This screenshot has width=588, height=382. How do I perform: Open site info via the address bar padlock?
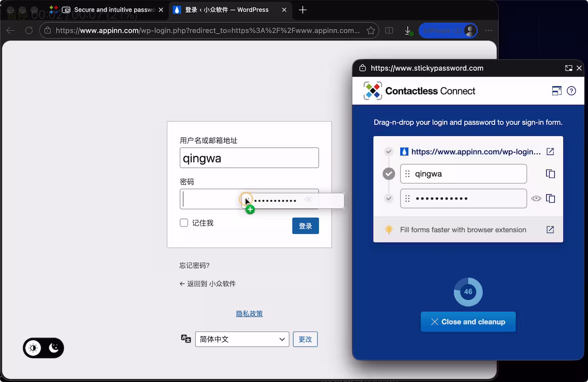click(x=47, y=30)
